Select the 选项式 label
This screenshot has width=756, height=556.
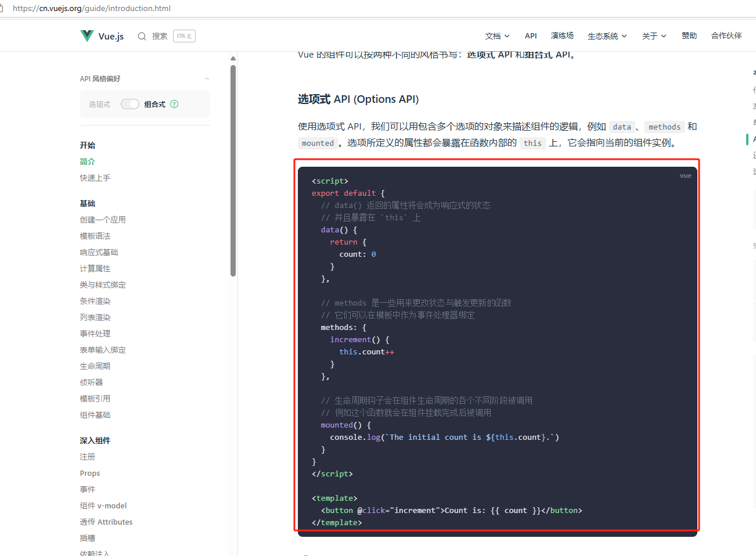pyautogui.click(x=99, y=105)
